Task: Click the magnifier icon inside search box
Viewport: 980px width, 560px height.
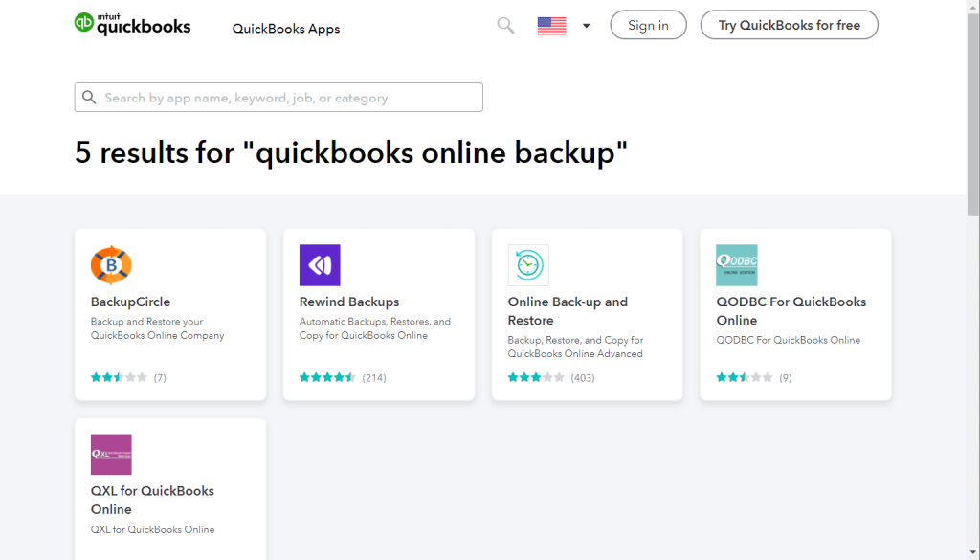Action: [89, 98]
